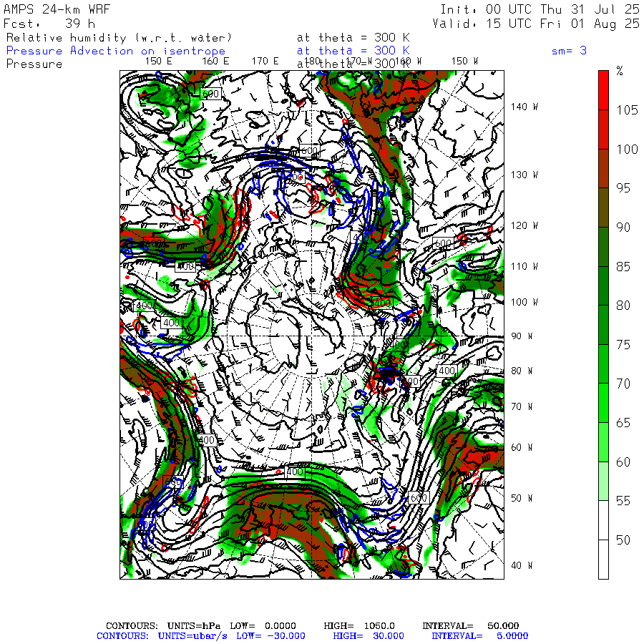This screenshot has height=644, width=644.
Task: Click the '60 W' longitude label
Action: (x=522, y=447)
